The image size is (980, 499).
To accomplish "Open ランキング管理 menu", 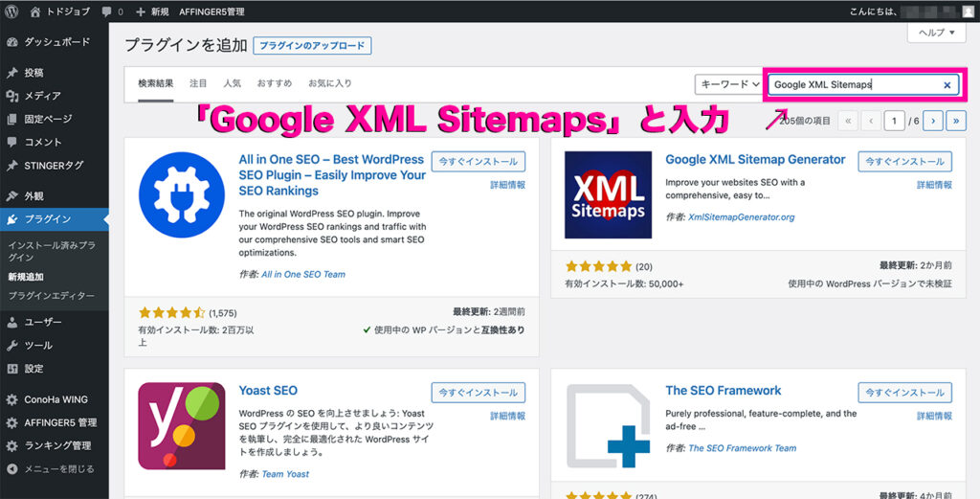I will [x=55, y=445].
